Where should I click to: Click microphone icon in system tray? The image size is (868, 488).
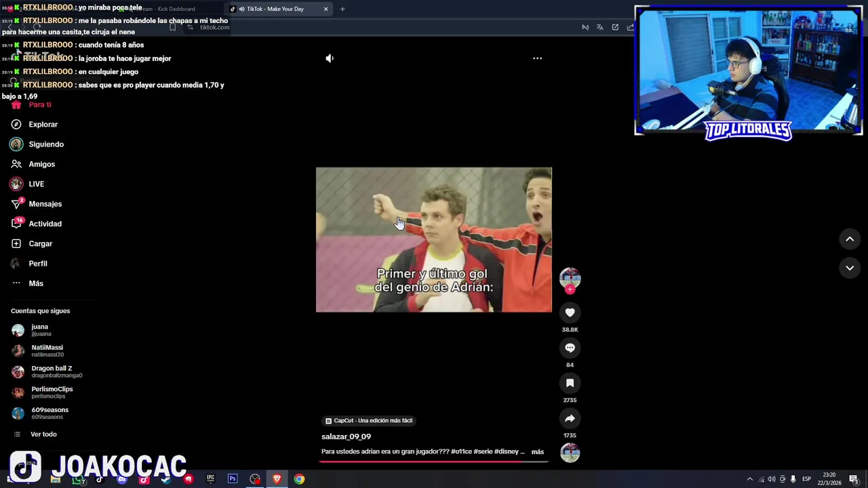(793, 479)
